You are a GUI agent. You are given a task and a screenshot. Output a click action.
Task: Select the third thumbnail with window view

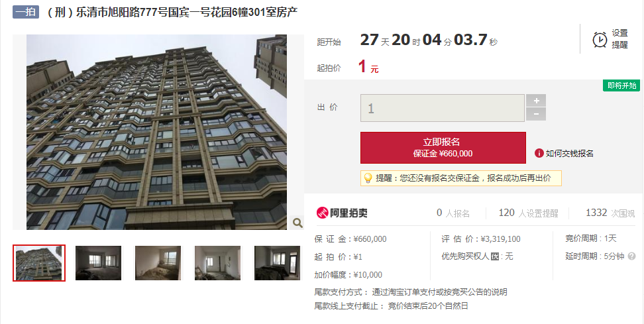(x=158, y=263)
